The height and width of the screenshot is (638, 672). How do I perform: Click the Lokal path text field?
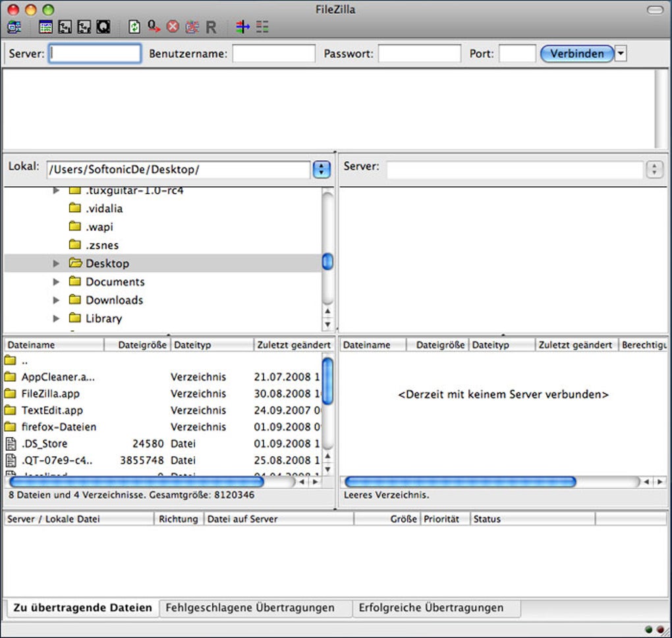pos(178,169)
